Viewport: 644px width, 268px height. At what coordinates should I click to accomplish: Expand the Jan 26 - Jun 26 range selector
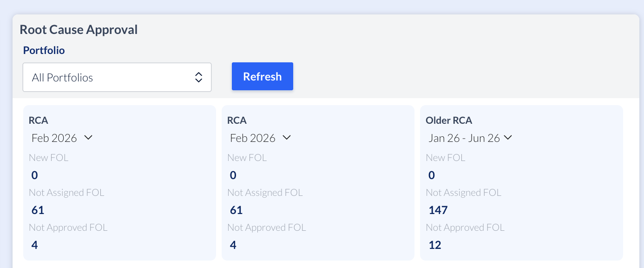pyautogui.click(x=469, y=138)
